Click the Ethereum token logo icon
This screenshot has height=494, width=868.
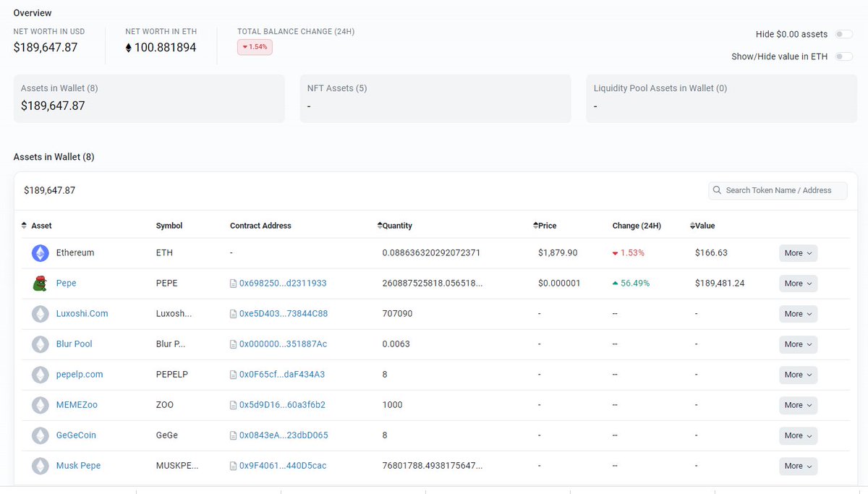[x=40, y=253]
